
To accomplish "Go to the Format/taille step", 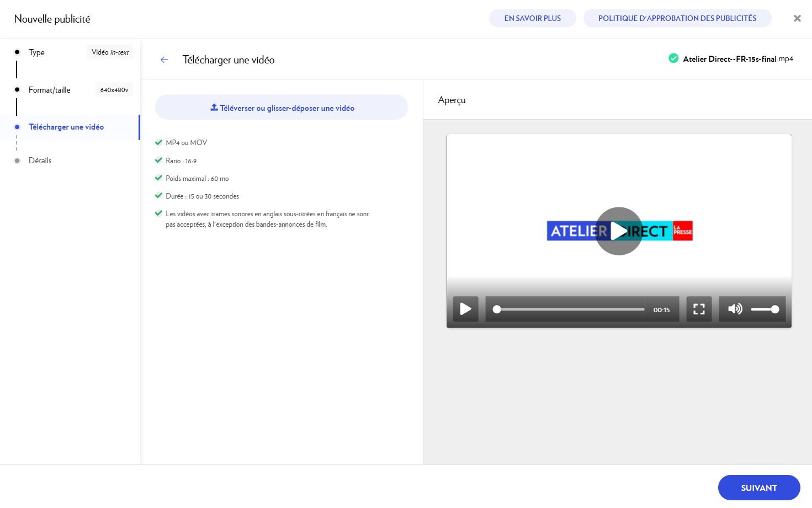I will tap(49, 90).
